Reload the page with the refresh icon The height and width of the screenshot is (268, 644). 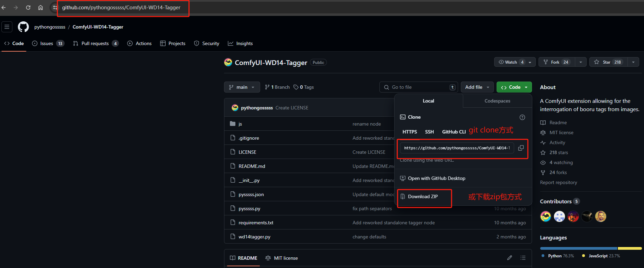click(x=28, y=8)
